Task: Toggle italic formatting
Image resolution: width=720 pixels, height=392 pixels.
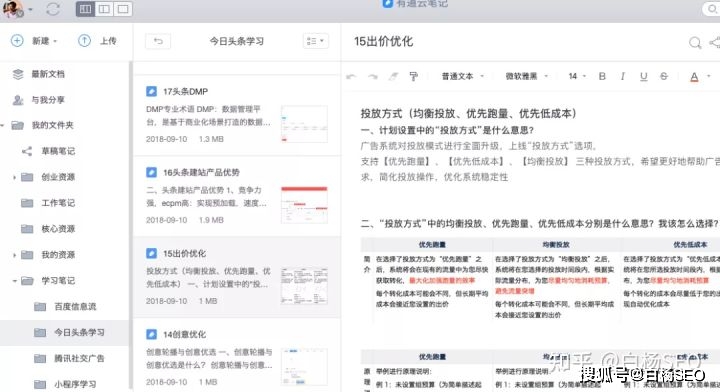Action: click(623, 76)
